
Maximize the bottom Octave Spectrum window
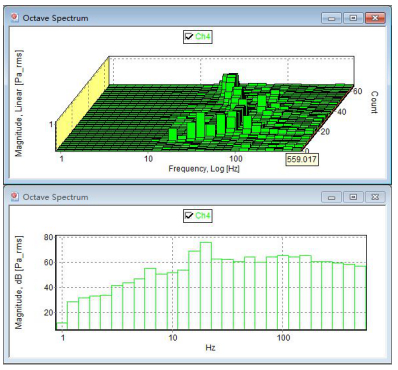[353, 197]
